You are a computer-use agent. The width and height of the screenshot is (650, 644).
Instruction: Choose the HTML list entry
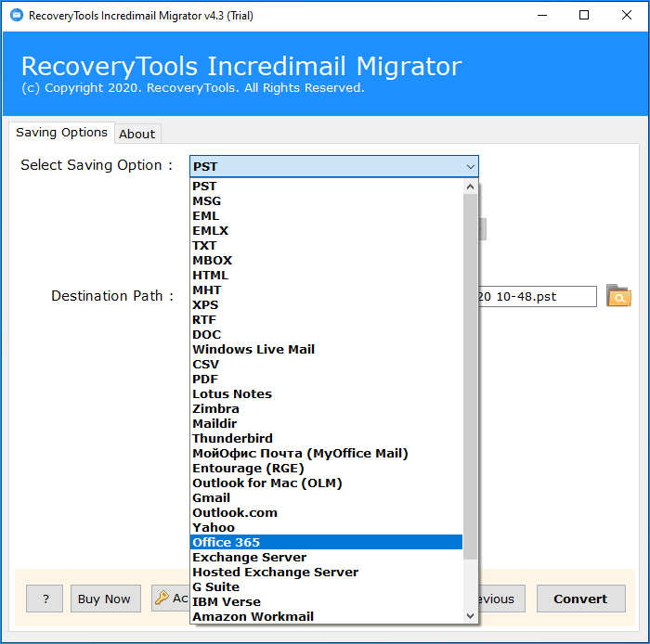326,276
